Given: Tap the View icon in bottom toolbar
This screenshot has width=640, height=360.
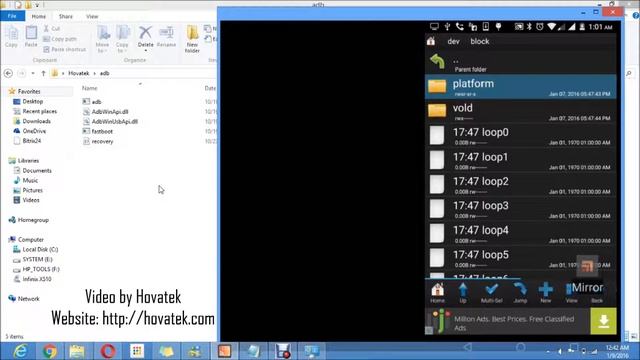Looking at the screenshot, I should tap(571, 293).
